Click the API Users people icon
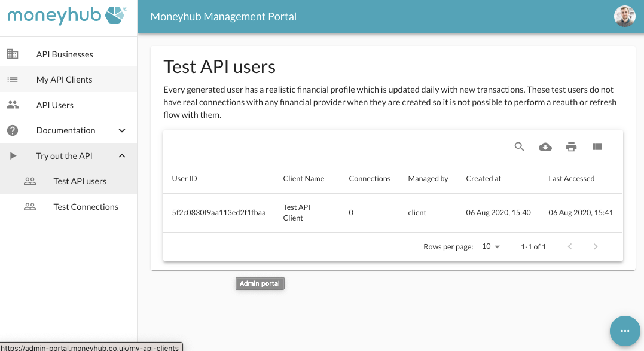Screen dimensions: 644x351 [13, 105]
